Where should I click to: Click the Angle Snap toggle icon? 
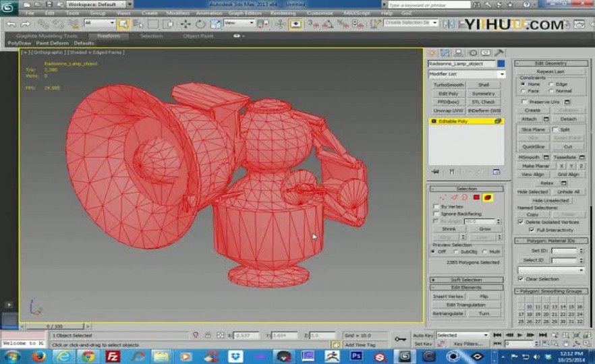coord(327,24)
